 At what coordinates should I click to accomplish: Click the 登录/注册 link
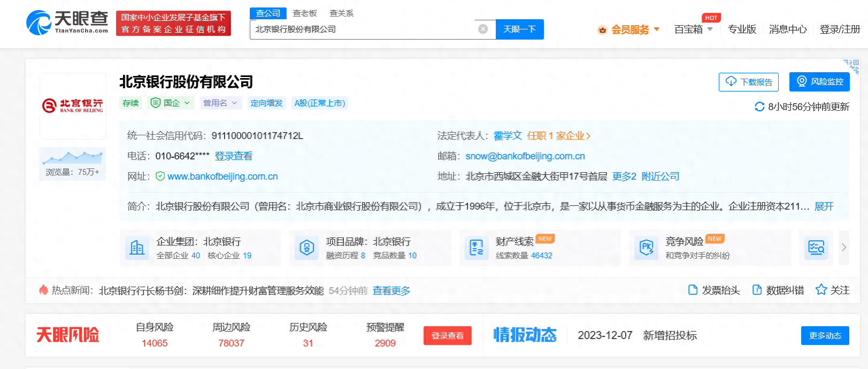point(840,29)
